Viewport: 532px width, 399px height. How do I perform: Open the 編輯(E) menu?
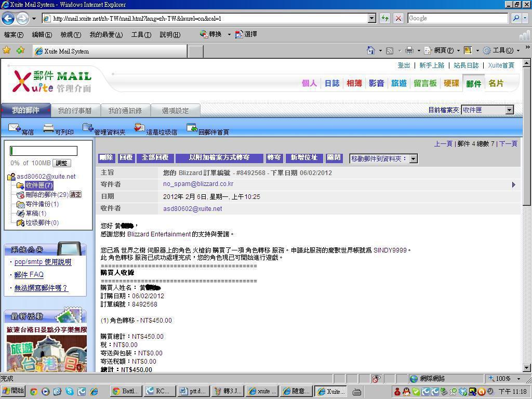[x=42, y=35]
